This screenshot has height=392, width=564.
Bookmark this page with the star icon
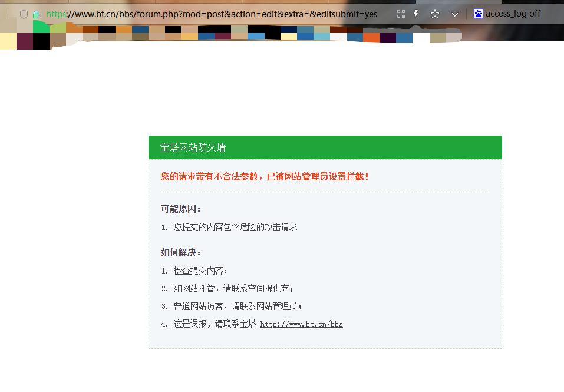435,14
